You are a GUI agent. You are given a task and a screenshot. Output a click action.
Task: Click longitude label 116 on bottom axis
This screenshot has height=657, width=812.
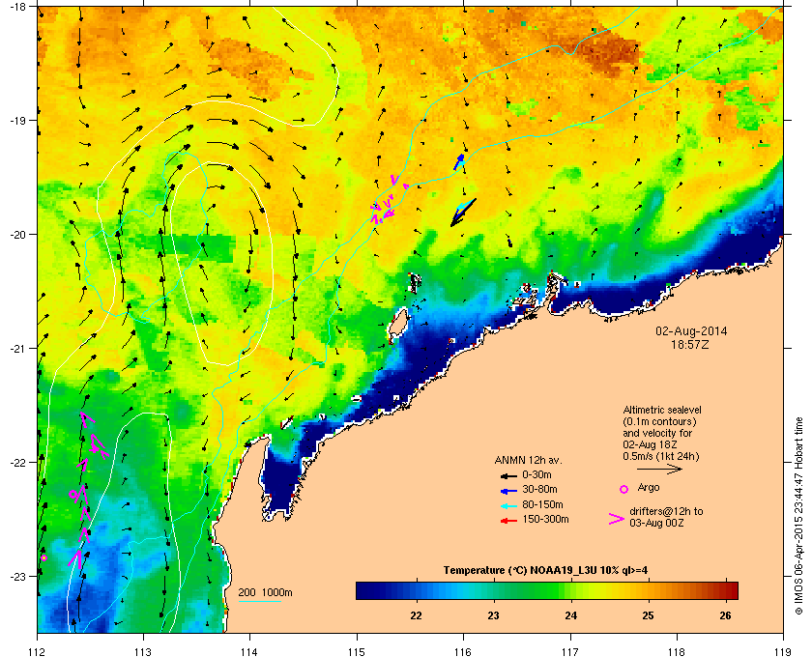[463, 652]
